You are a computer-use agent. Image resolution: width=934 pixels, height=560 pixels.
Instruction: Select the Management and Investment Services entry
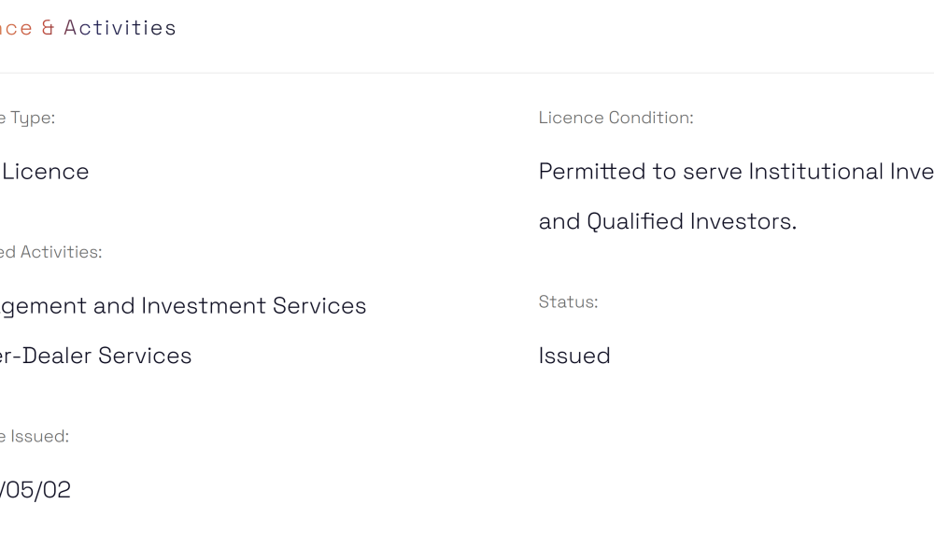pos(183,306)
